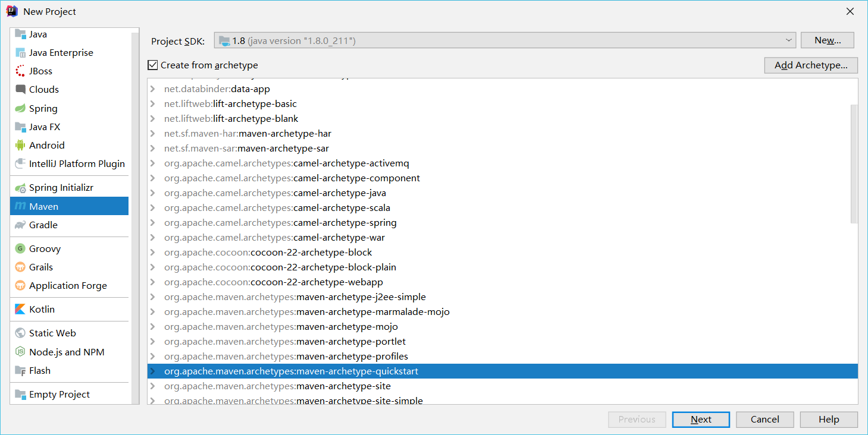The width and height of the screenshot is (868, 435).
Task: Click the Node.js and NPM icon
Action: pos(20,352)
